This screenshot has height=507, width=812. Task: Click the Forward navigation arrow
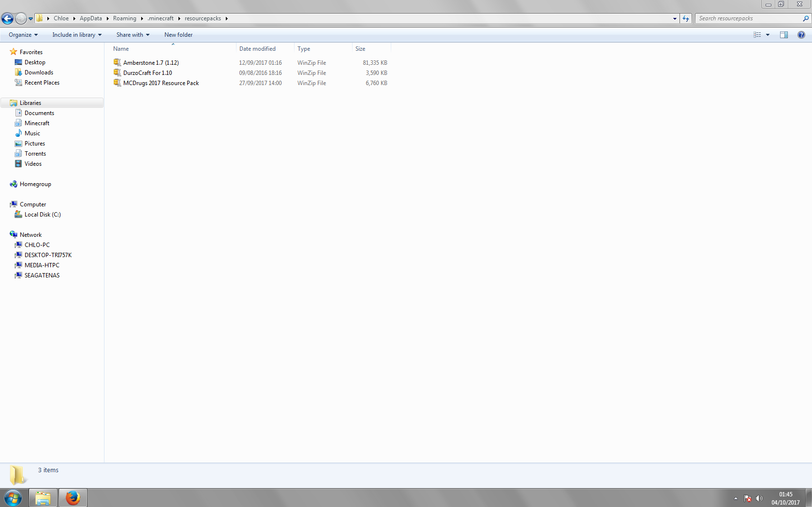[x=21, y=18]
